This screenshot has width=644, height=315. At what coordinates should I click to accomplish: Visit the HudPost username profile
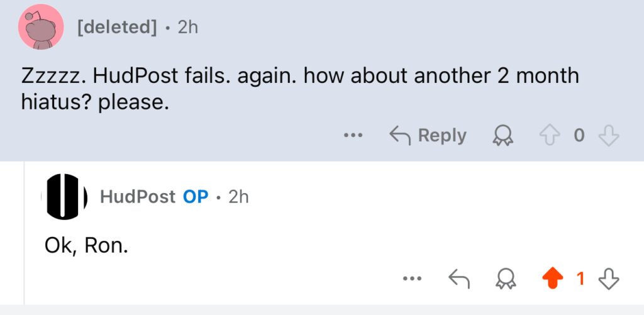click(138, 197)
